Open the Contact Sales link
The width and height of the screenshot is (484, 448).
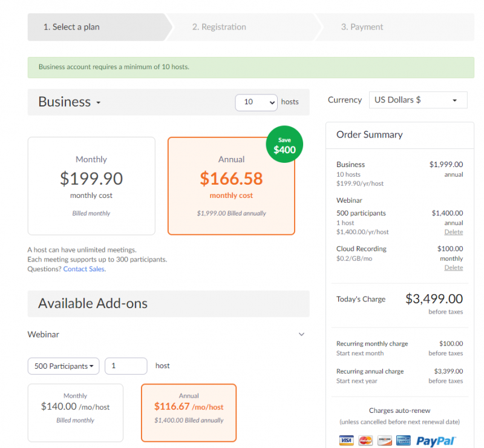(x=83, y=269)
